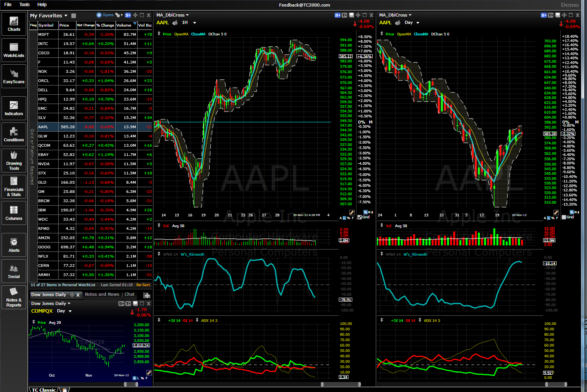The width and height of the screenshot is (587, 392).
Task: Click the Re-Sort link
Action: coord(143,285)
